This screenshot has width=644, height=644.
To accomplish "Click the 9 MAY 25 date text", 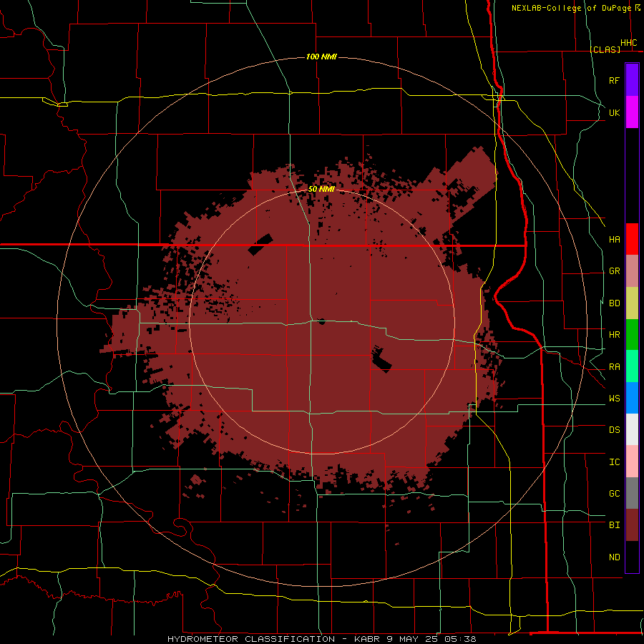I will pos(412,639).
